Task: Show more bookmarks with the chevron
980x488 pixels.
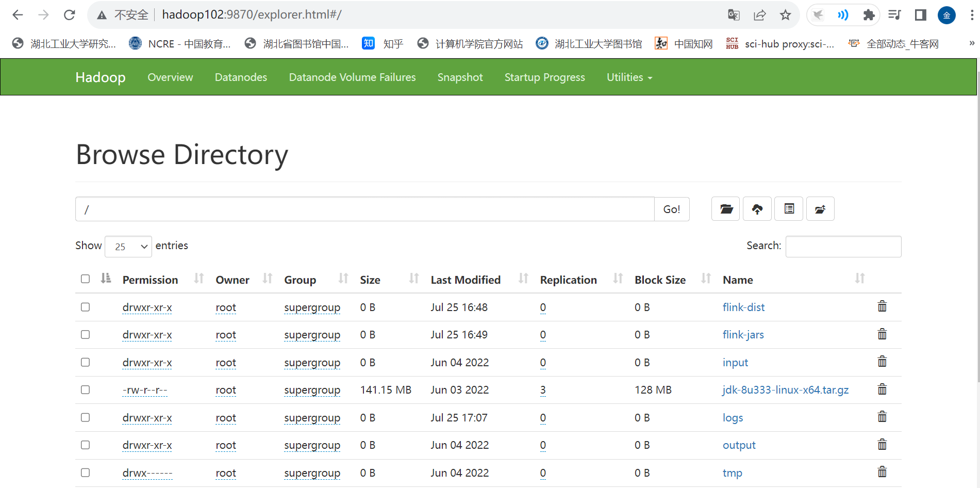Action: pyautogui.click(x=972, y=43)
